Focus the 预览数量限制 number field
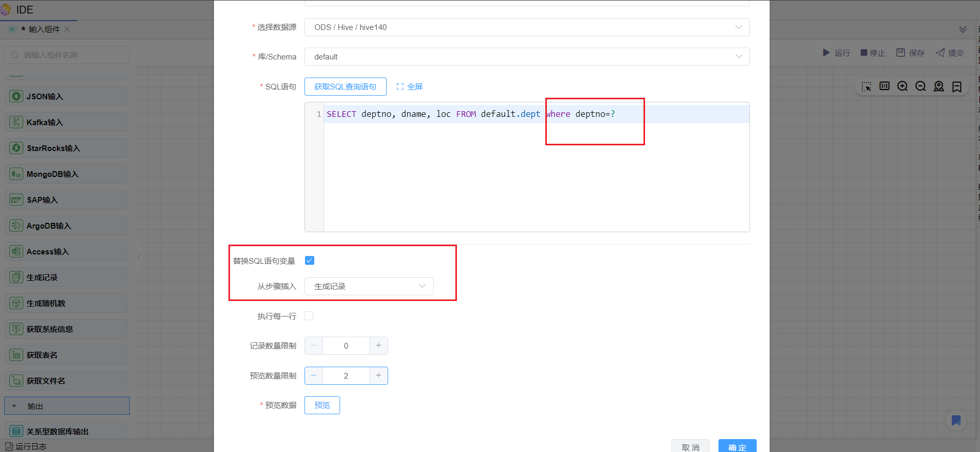 [346, 376]
